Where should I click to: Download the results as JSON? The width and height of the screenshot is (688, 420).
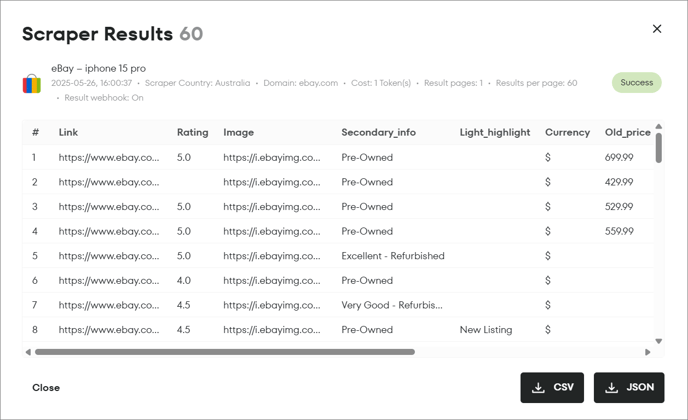pyautogui.click(x=629, y=388)
